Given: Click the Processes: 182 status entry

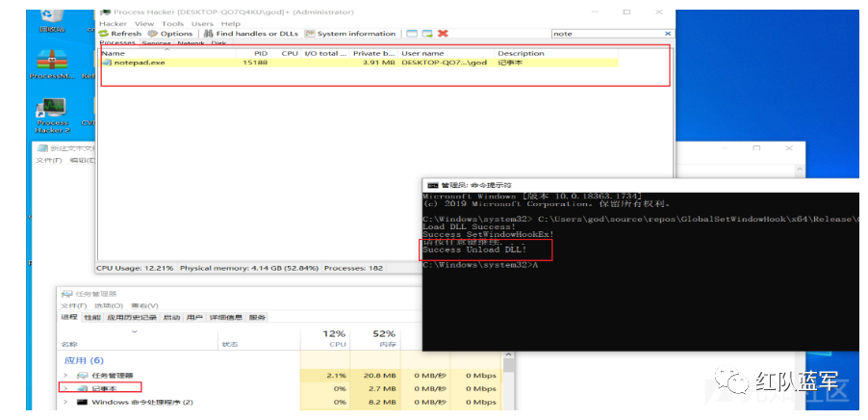Looking at the screenshot, I should pyautogui.click(x=354, y=268).
